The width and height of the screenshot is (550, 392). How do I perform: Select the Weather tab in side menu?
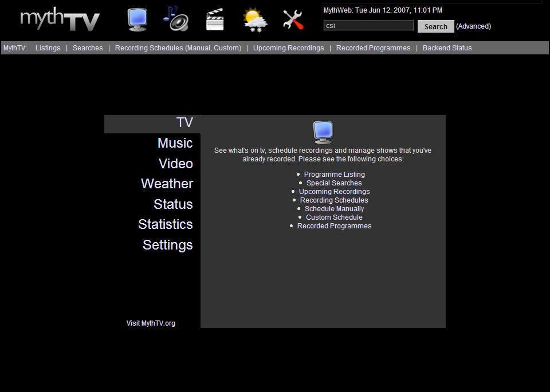coord(167,184)
